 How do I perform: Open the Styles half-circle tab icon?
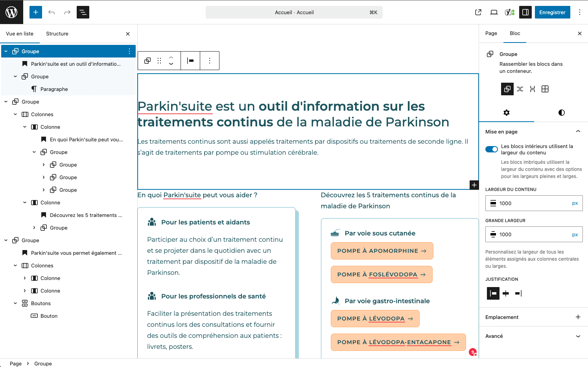(x=561, y=113)
